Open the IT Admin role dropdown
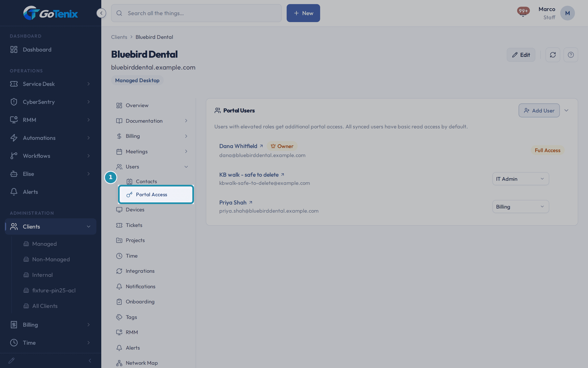 [x=520, y=179]
